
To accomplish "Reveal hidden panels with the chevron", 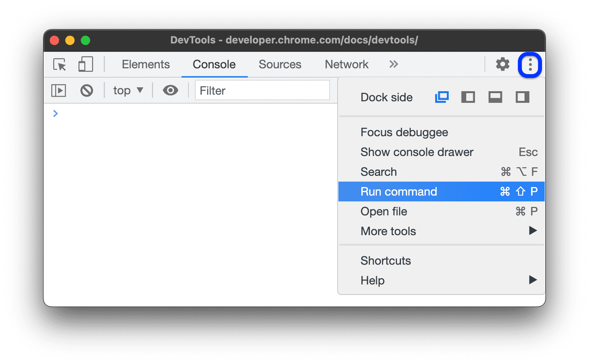I will tap(394, 64).
